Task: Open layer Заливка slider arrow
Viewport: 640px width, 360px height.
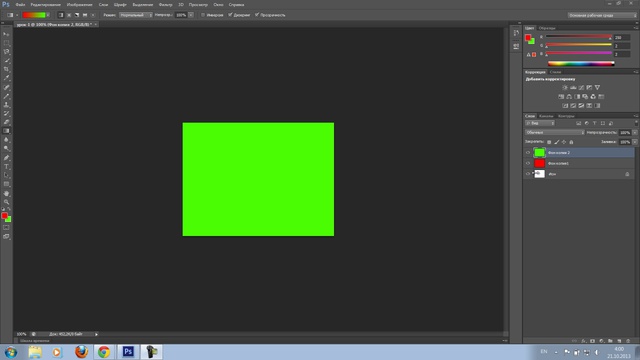Action: pos(635,142)
